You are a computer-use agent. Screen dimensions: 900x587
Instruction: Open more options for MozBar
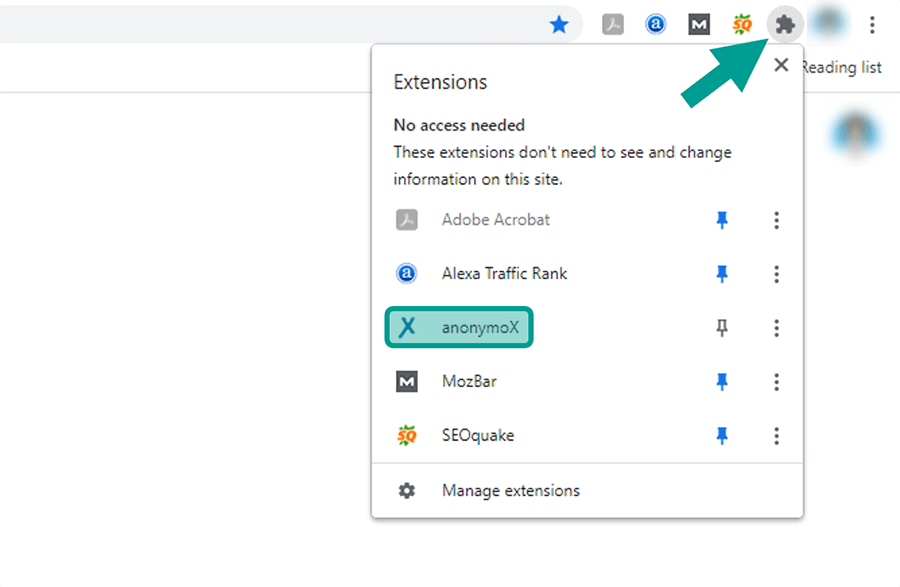click(776, 382)
